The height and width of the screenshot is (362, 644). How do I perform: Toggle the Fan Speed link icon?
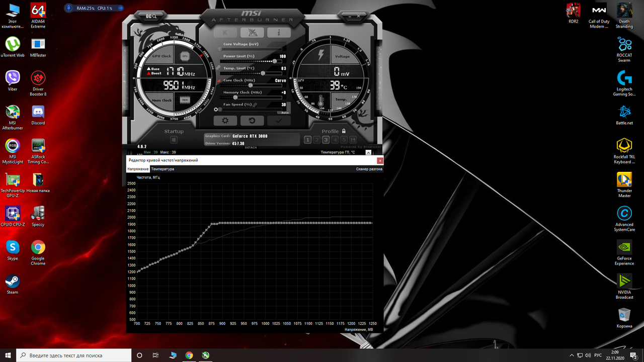(x=255, y=105)
